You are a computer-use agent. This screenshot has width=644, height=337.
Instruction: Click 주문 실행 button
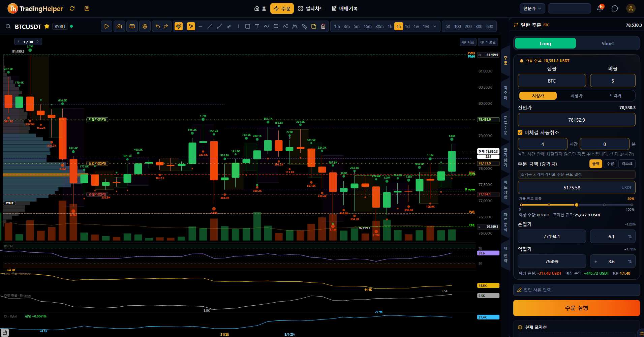576,308
